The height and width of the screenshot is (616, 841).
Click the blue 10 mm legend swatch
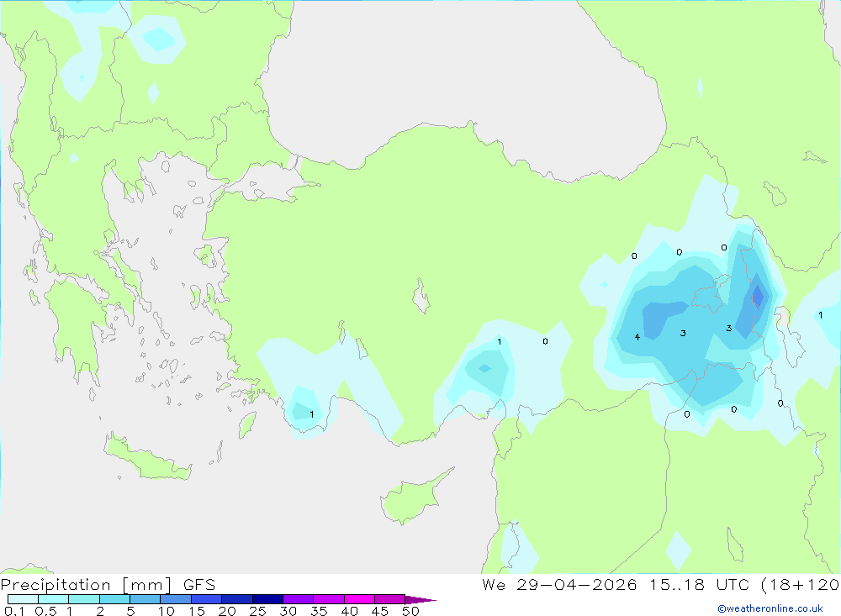point(176,599)
